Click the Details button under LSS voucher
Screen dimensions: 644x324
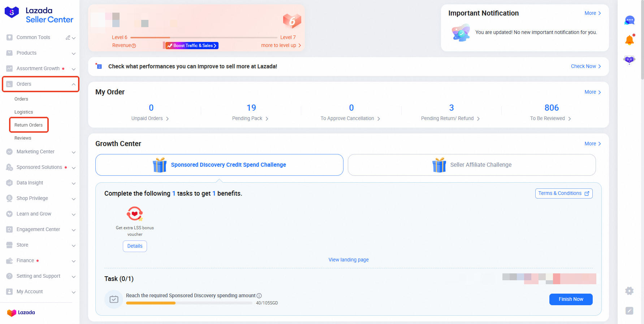[x=135, y=246]
